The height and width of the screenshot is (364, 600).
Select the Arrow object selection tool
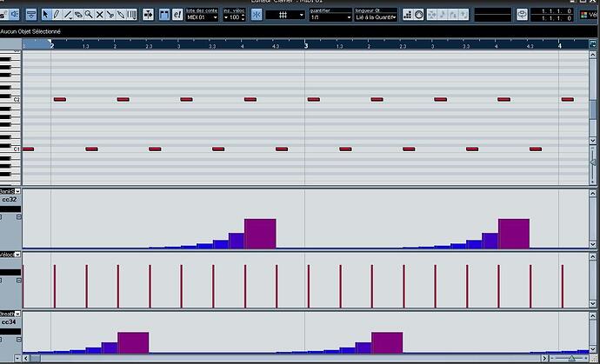tap(45, 15)
